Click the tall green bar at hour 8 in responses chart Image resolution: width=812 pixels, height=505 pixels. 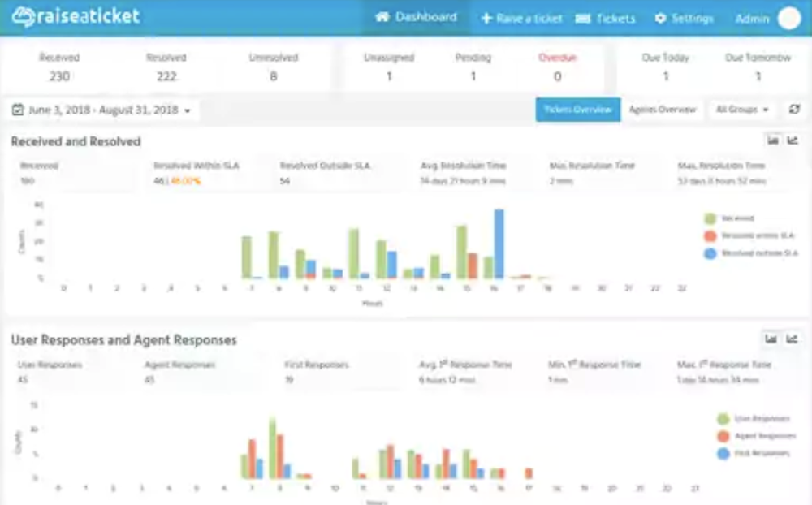pos(272,448)
